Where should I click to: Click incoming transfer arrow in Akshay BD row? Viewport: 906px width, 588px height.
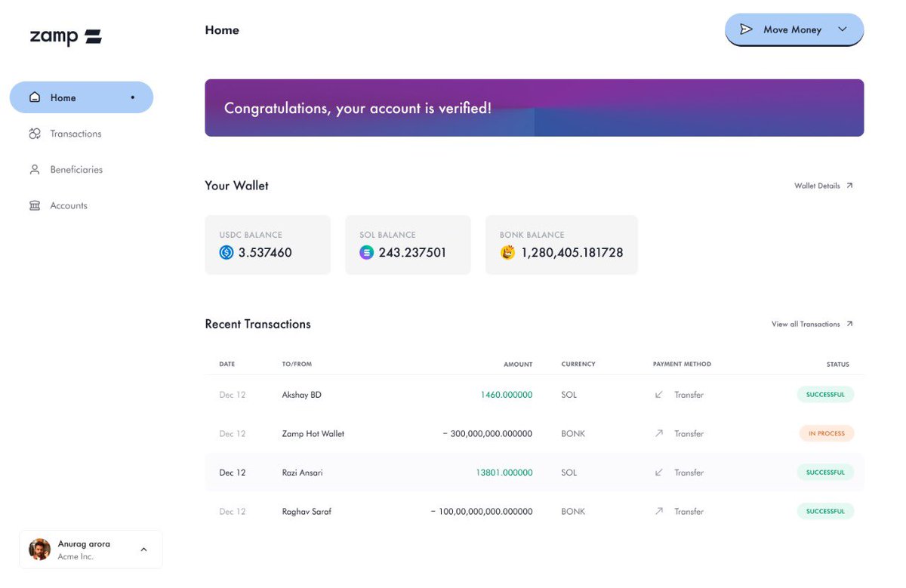(659, 395)
